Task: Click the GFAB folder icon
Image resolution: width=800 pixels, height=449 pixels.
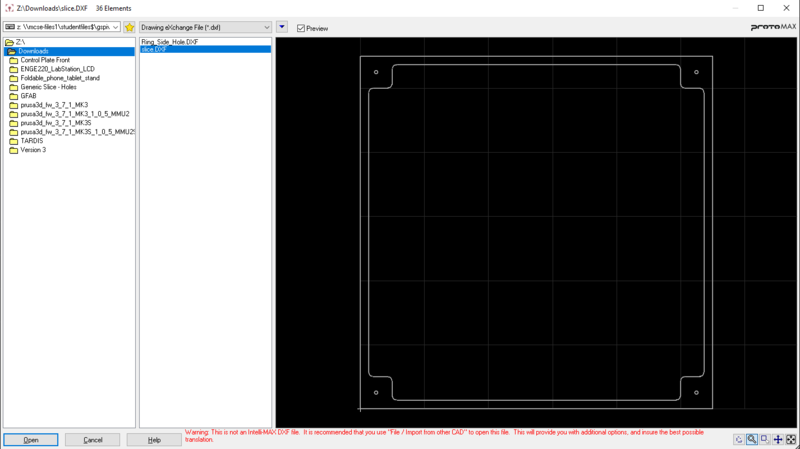Action: pos(14,96)
